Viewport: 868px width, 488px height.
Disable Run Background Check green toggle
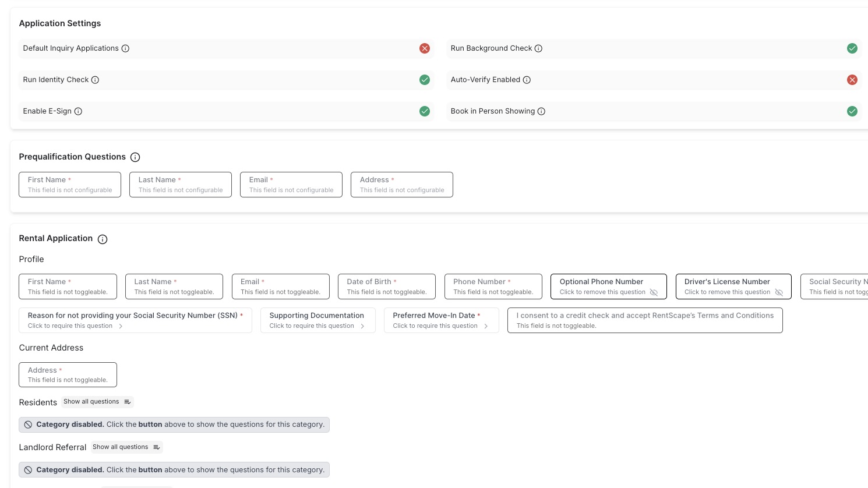[852, 48]
